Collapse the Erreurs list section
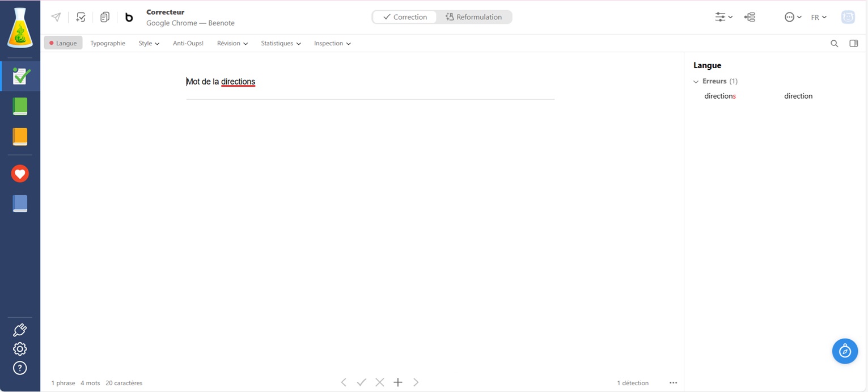The width and height of the screenshot is (868, 392). point(696,81)
